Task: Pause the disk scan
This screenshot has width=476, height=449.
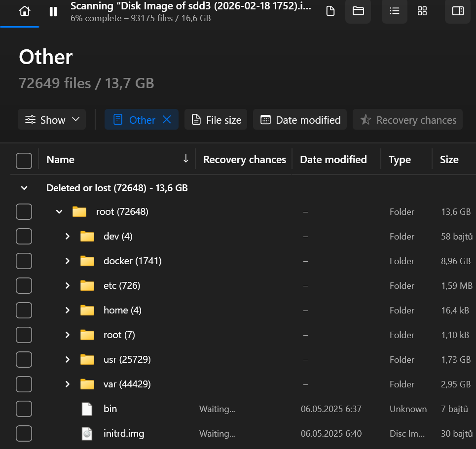Action: (x=53, y=11)
